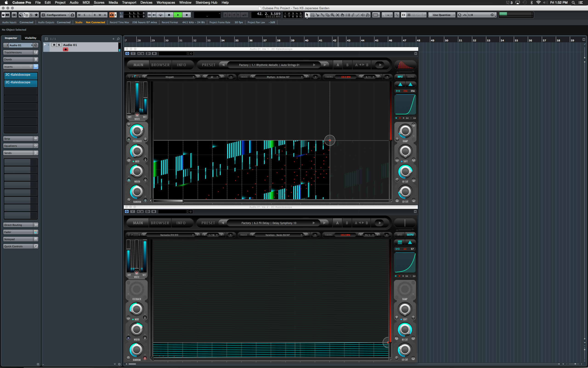Select the Erase tool
This screenshot has width=588, height=368.
click(x=327, y=15)
